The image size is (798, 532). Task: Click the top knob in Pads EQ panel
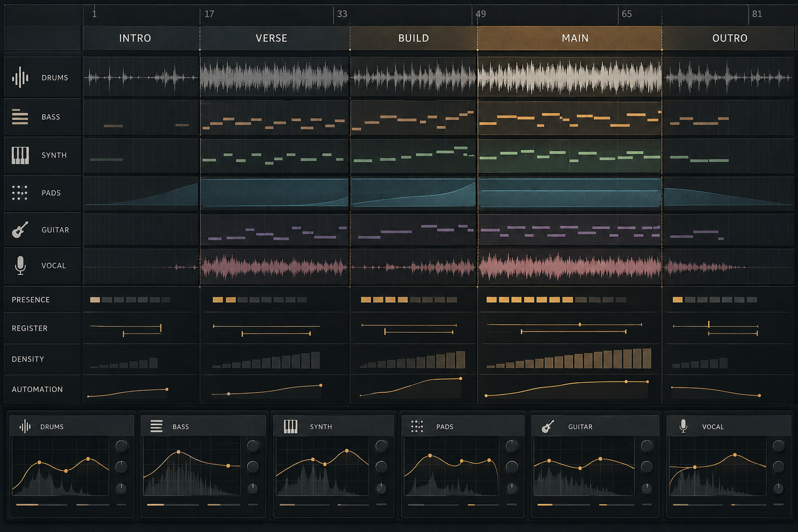click(x=512, y=446)
